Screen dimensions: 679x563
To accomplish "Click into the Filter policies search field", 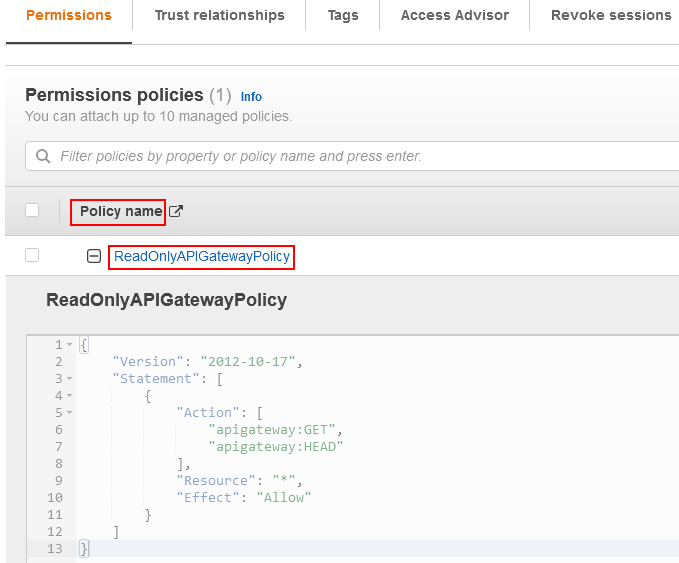I will pyautogui.click(x=350, y=156).
